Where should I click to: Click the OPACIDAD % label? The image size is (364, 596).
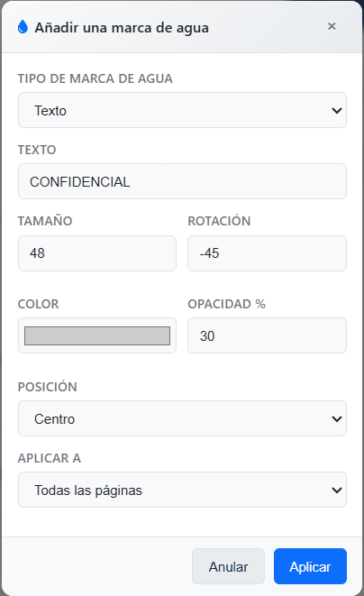pos(226,304)
